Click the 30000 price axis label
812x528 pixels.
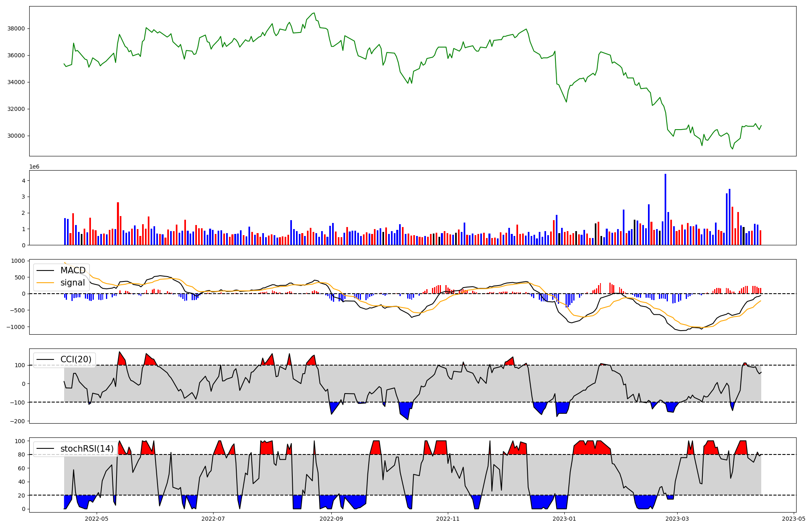pyautogui.click(x=16, y=136)
